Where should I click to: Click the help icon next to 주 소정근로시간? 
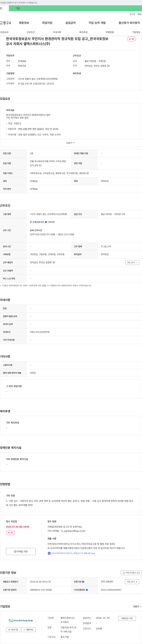pos(46,222)
